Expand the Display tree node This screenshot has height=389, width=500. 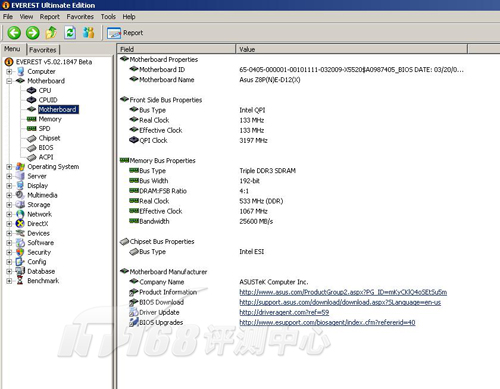[x=9, y=186]
